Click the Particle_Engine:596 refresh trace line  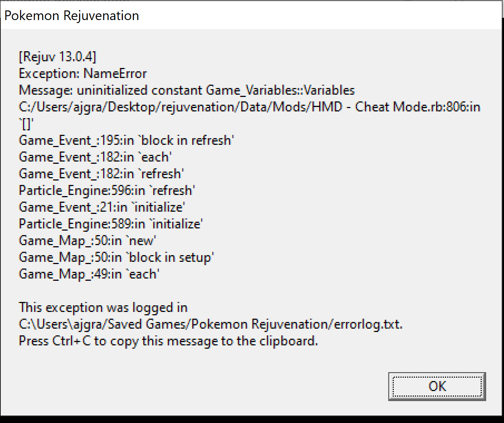107,191
